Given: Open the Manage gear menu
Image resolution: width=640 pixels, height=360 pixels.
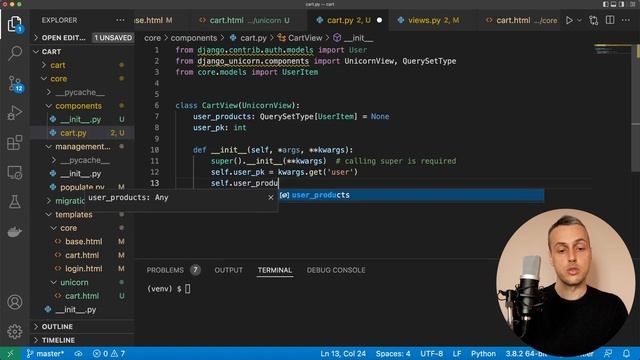Looking at the screenshot, I should pyautogui.click(x=15, y=331).
